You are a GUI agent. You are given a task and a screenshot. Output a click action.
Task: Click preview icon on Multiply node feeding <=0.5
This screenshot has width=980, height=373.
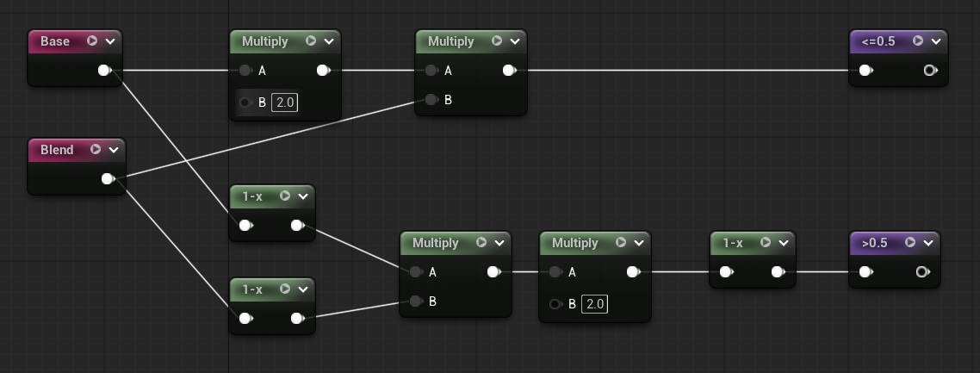pos(497,40)
